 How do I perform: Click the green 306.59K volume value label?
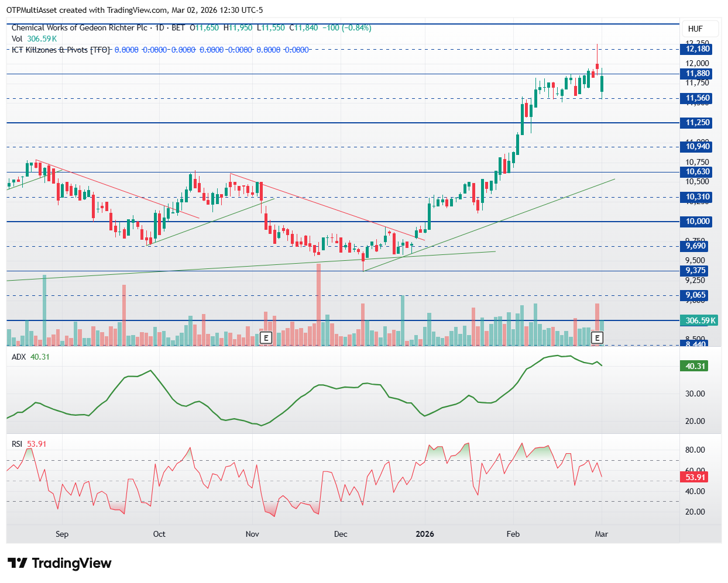tap(700, 320)
